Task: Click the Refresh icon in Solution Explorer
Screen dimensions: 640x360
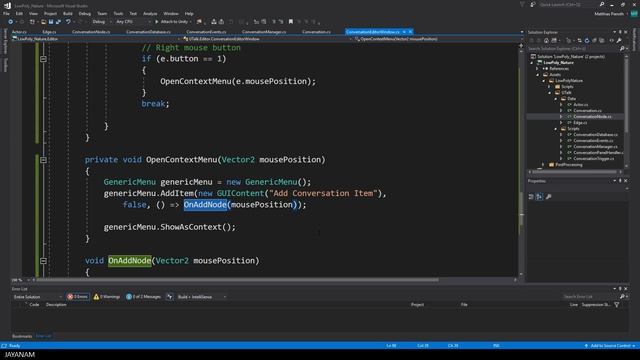Action: click(x=587, y=40)
